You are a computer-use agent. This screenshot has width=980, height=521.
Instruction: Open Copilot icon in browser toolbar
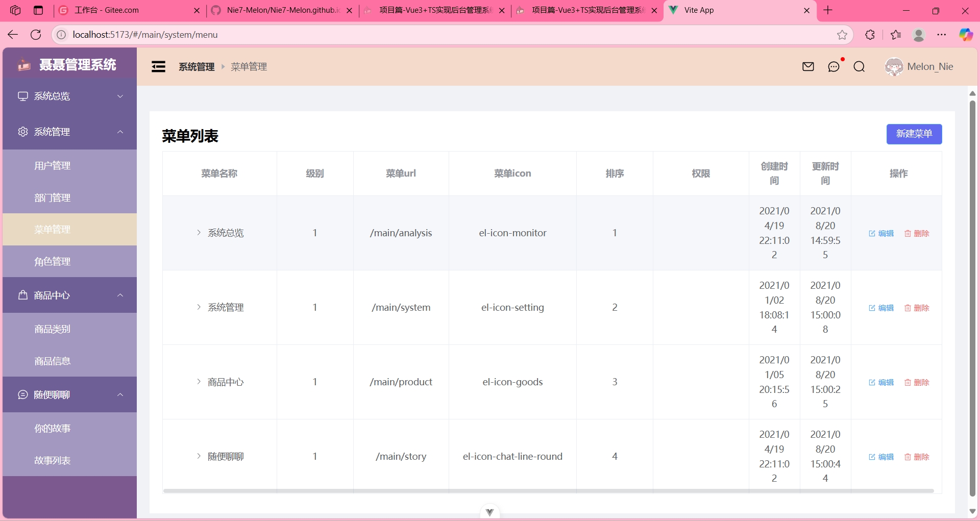coord(966,35)
